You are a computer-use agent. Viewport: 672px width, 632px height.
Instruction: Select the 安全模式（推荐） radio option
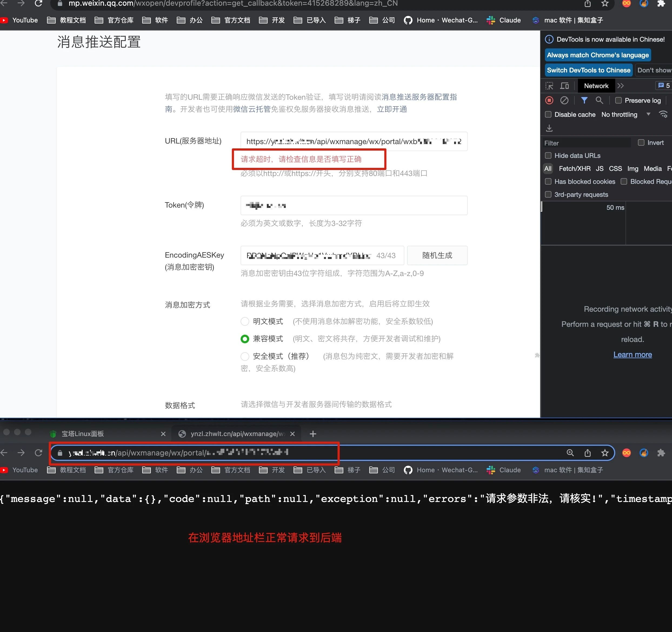coord(245,356)
